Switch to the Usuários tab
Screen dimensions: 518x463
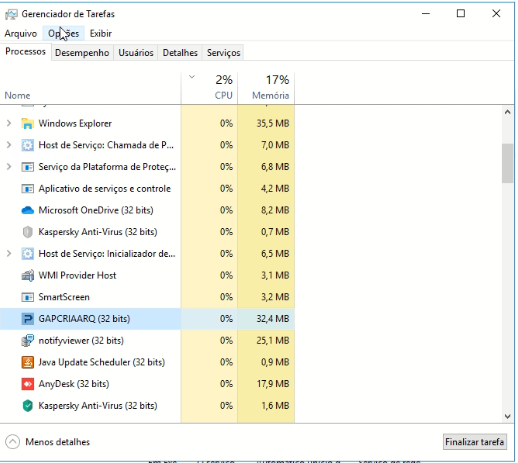[136, 53]
